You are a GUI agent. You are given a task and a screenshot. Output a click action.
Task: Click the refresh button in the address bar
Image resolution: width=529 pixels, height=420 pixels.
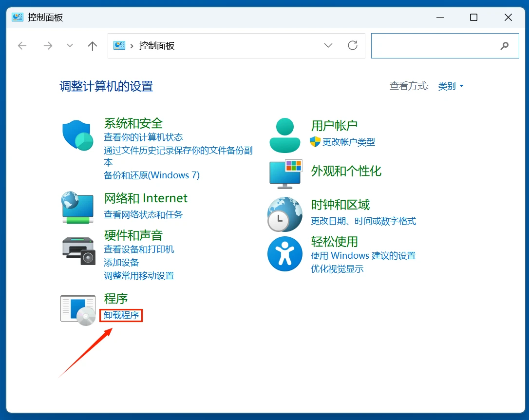[x=353, y=45]
